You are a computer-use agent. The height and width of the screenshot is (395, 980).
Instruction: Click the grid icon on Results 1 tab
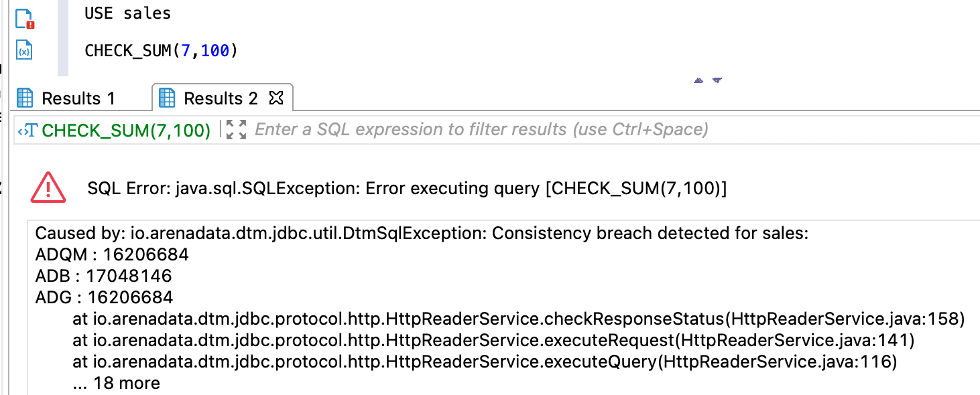[x=25, y=98]
